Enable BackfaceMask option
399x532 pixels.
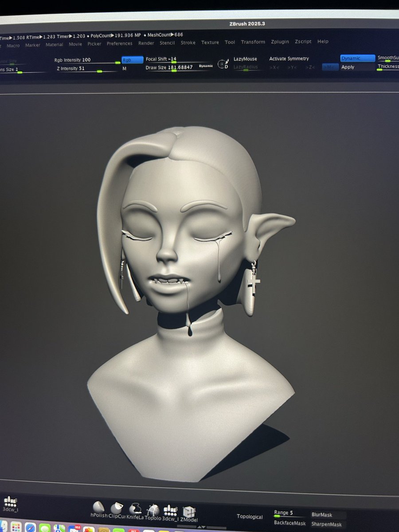[290, 524]
